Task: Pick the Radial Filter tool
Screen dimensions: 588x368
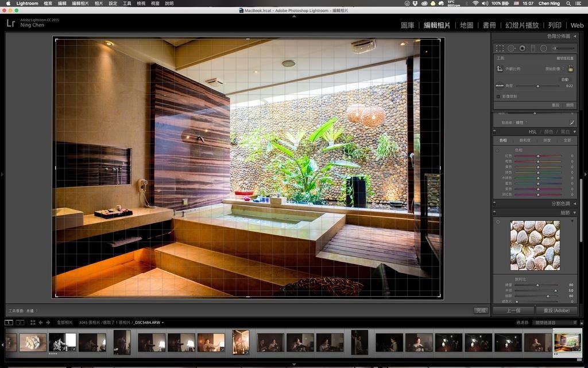Action: (544, 48)
